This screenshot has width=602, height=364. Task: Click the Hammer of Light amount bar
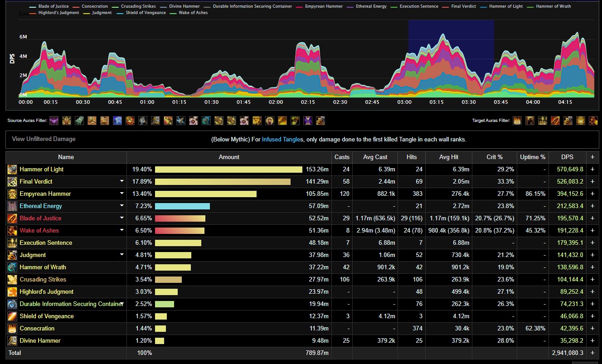[x=228, y=169]
